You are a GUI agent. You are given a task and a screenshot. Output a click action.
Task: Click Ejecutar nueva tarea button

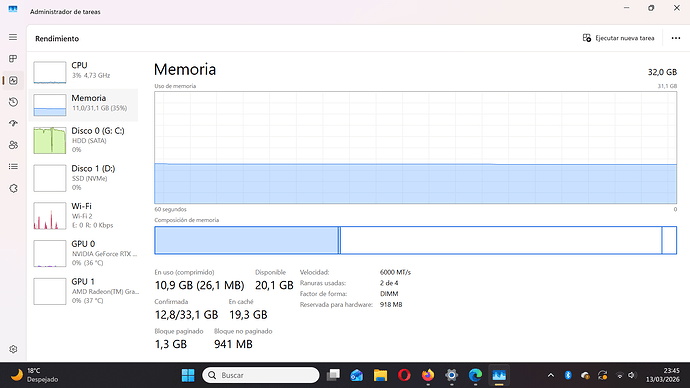pos(618,38)
